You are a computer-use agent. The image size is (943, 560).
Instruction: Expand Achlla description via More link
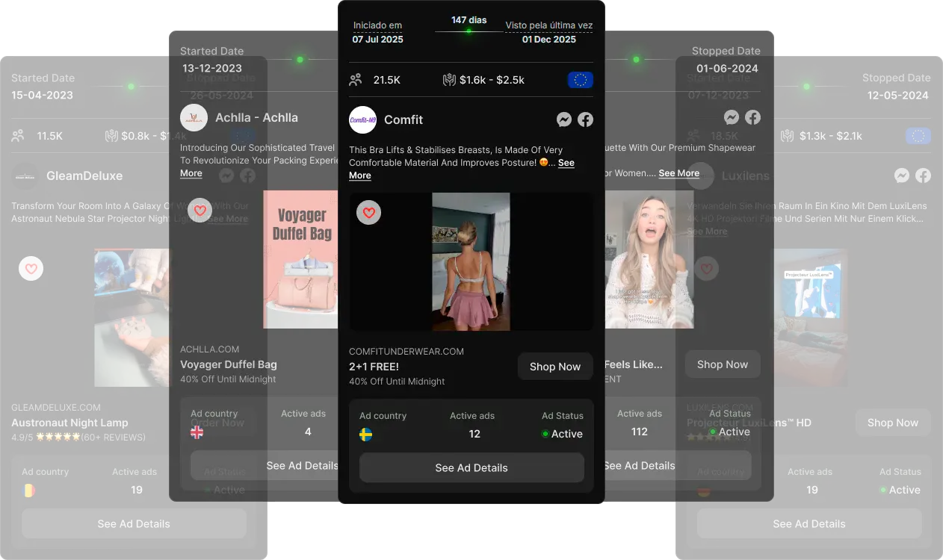point(191,173)
